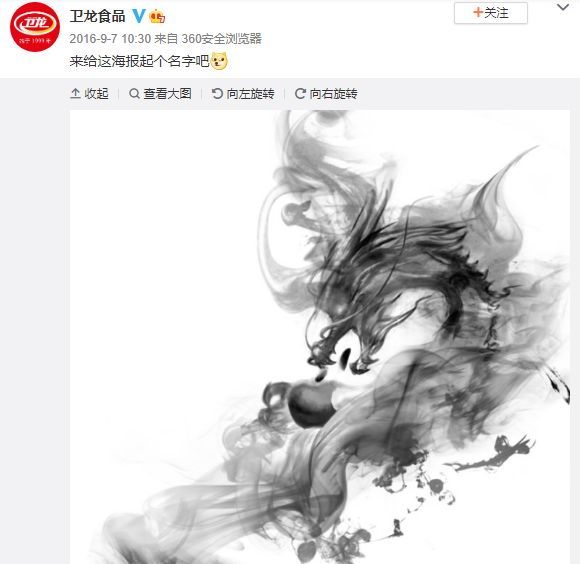The width and height of the screenshot is (580, 564).
Task: Open the 2016-9-7 10:30 timestamp link
Action: tap(110, 38)
